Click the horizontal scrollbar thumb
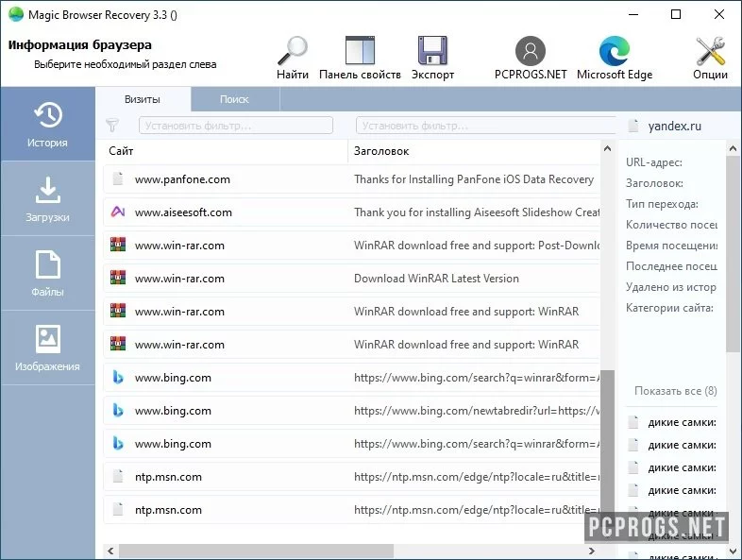This screenshot has width=742, height=560. 256,551
